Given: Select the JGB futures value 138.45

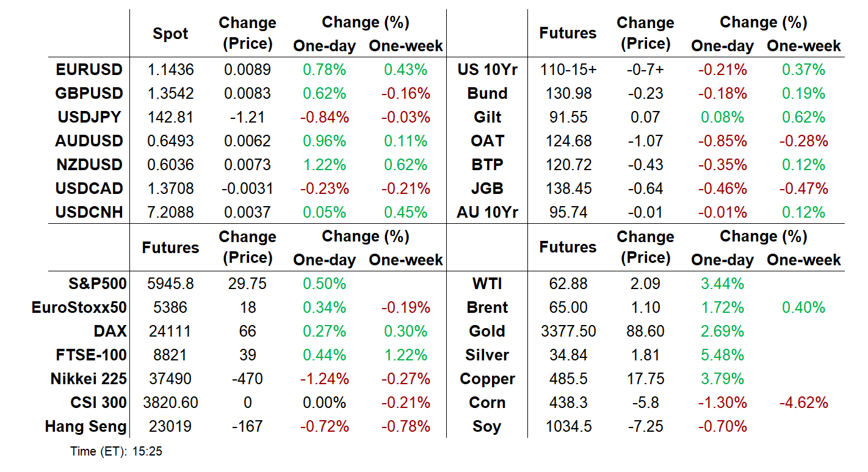Looking at the screenshot, I should [x=568, y=188].
